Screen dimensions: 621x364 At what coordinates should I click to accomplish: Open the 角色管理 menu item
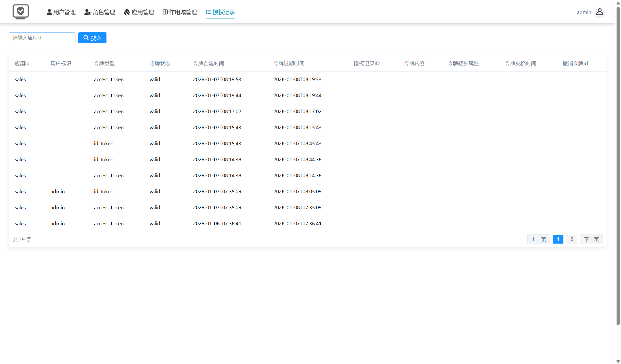[104, 12]
